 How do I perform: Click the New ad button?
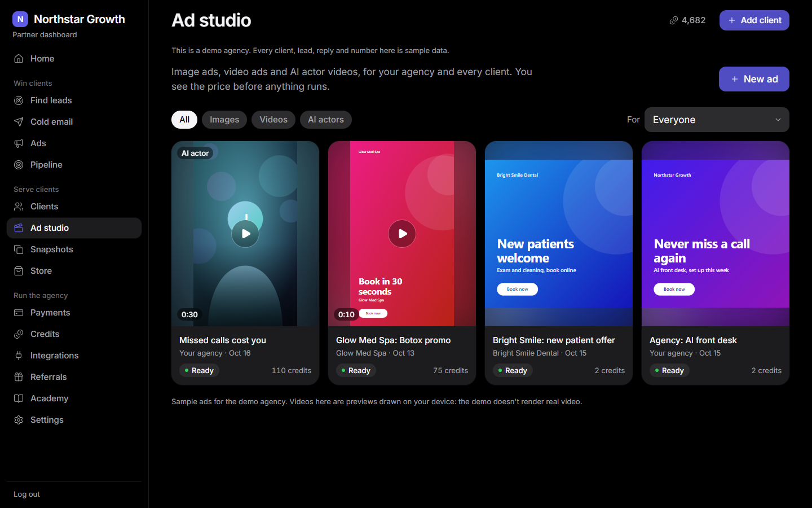click(754, 79)
